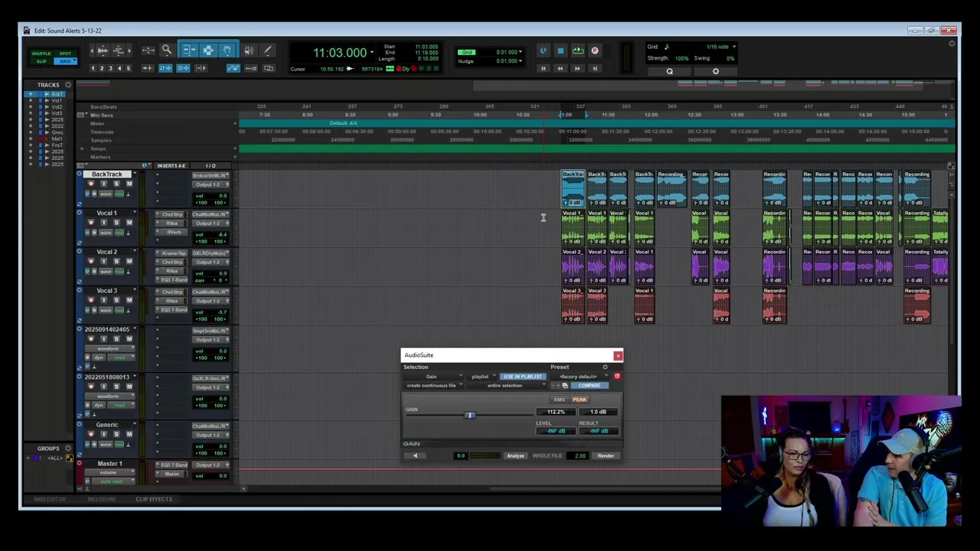Select zoom preset 1
980x551 pixels.
pos(93,68)
